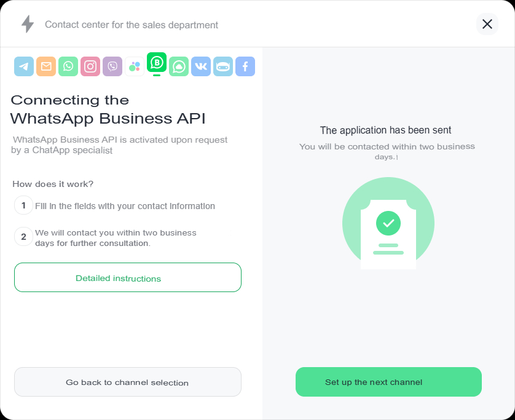Select the WhatsApp Business API icon

157,62
